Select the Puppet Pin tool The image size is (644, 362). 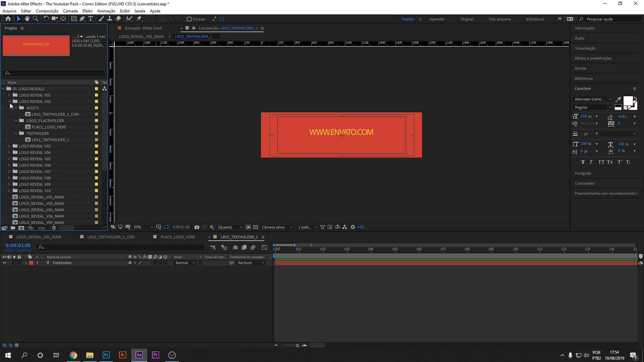point(139,19)
